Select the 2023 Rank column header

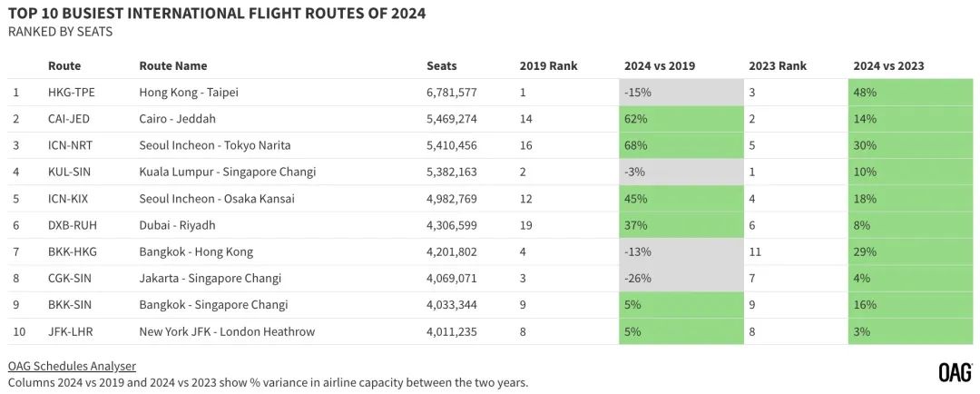pos(778,65)
